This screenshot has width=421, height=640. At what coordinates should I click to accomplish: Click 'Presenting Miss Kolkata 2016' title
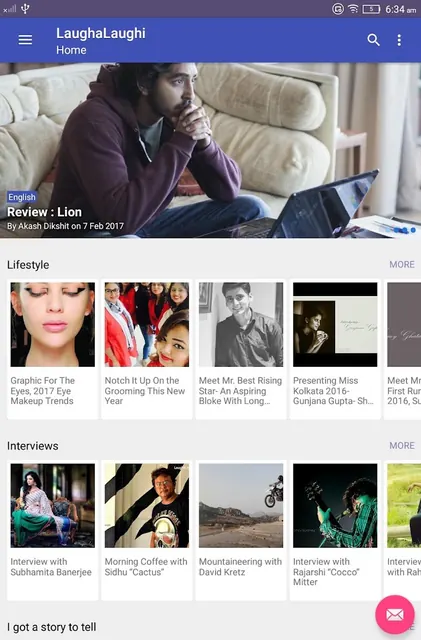(x=333, y=391)
